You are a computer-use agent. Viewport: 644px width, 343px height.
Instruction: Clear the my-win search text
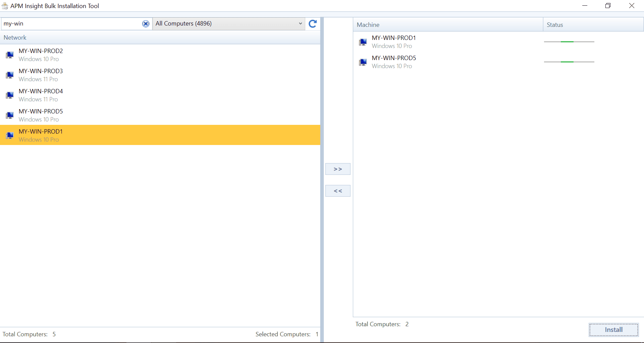[x=146, y=23]
